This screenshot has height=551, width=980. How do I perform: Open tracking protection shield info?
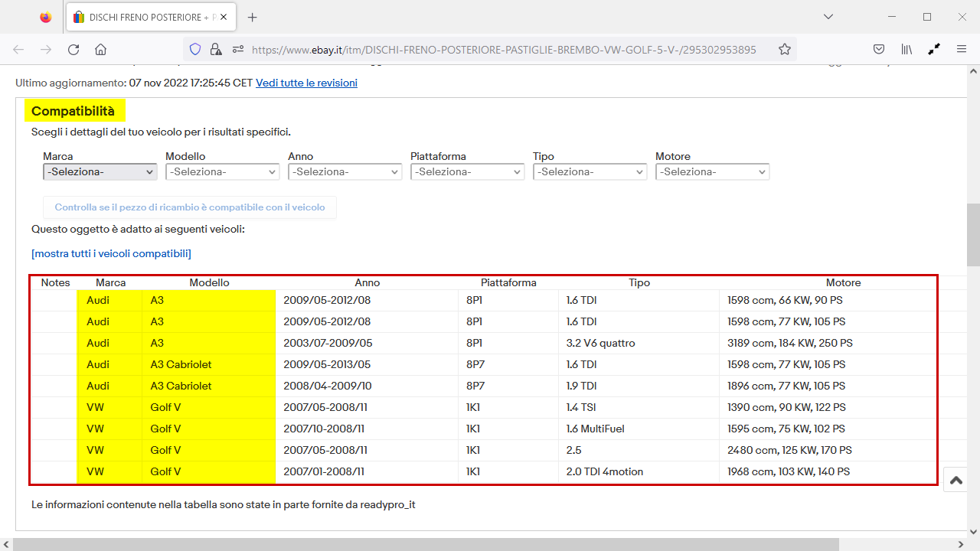tap(195, 50)
